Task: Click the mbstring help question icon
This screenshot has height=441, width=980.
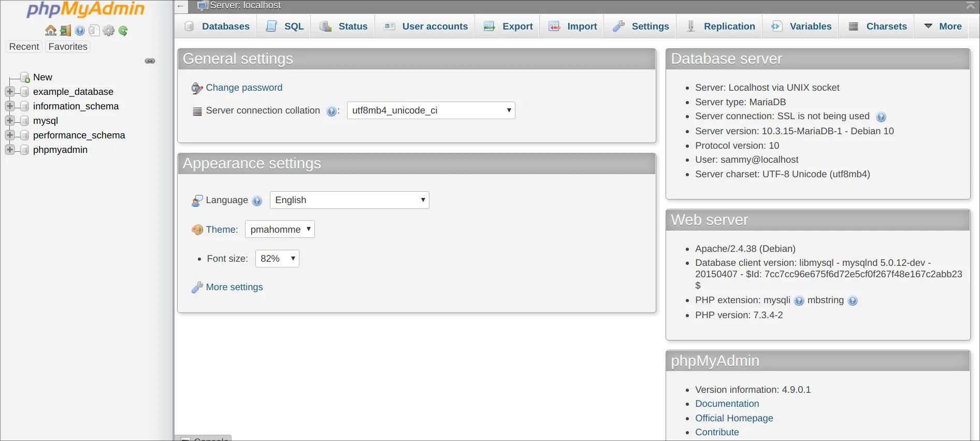Action: pos(853,301)
